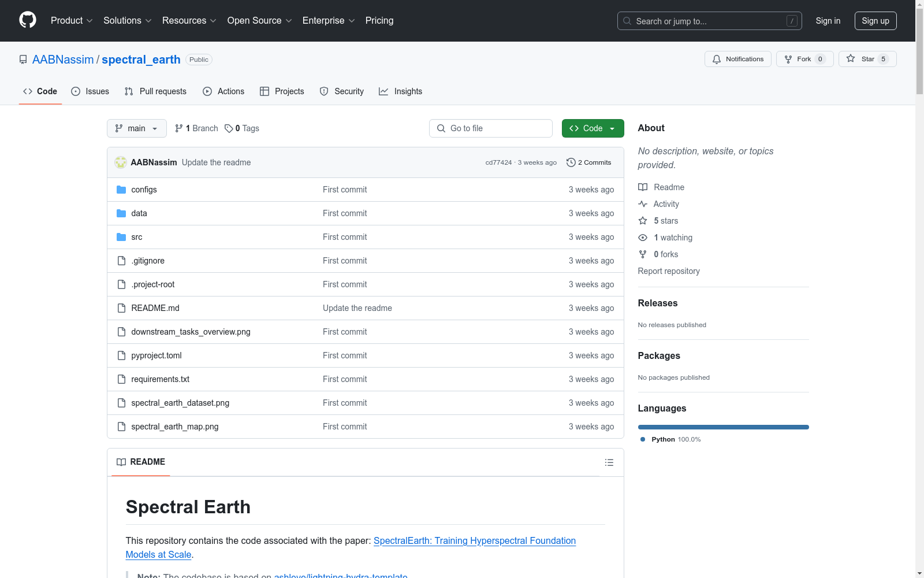
Task: Open the SpectralEarth paper link
Action: tap(474, 540)
